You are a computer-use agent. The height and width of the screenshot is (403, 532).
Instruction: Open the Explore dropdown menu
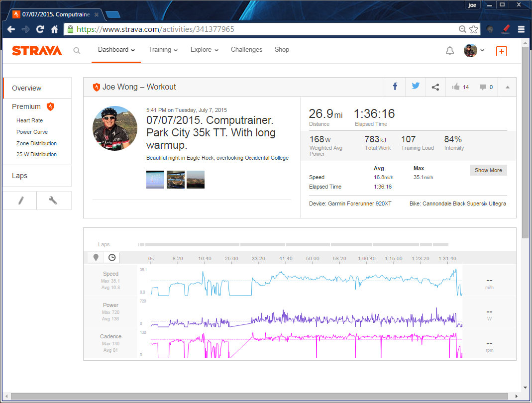pos(204,50)
